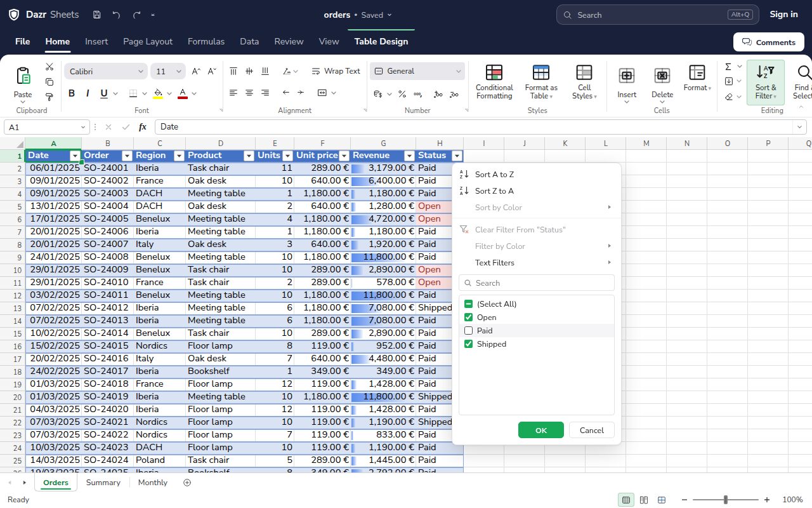The image size is (812, 508).
Task: Click the top Search box
Action: pos(657,15)
